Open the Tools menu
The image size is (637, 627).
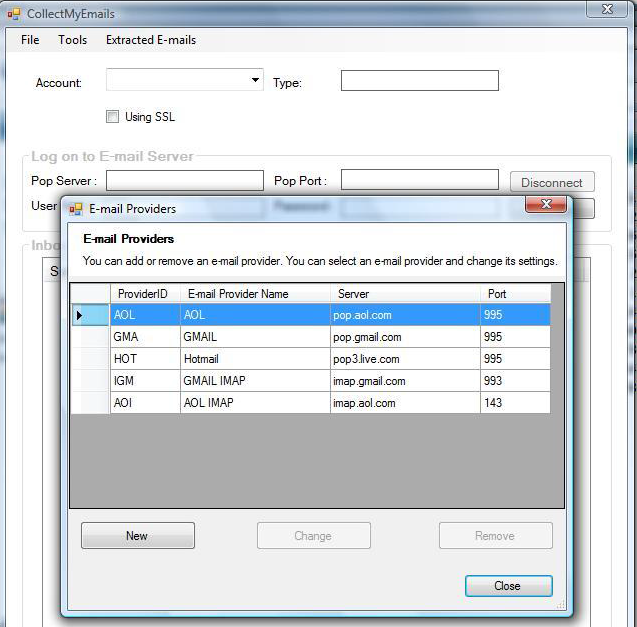pyautogui.click(x=72, y=40)
